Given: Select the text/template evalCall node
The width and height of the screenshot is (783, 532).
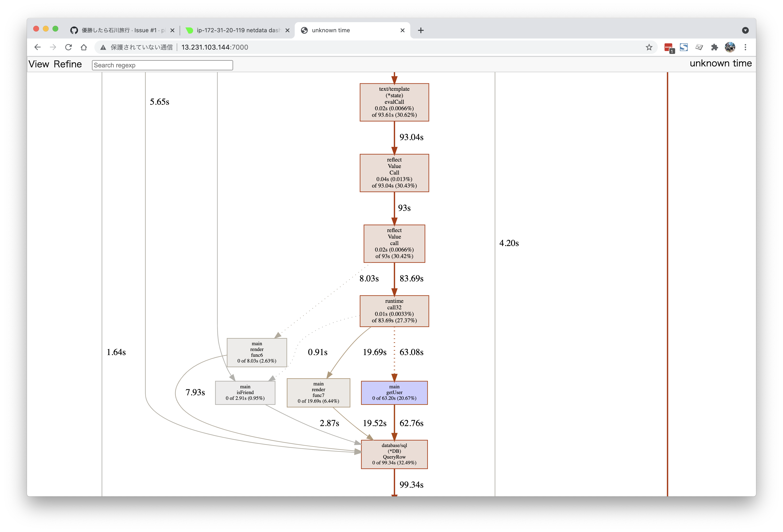Looking at the screenshot, I should (x=394, y=102).
